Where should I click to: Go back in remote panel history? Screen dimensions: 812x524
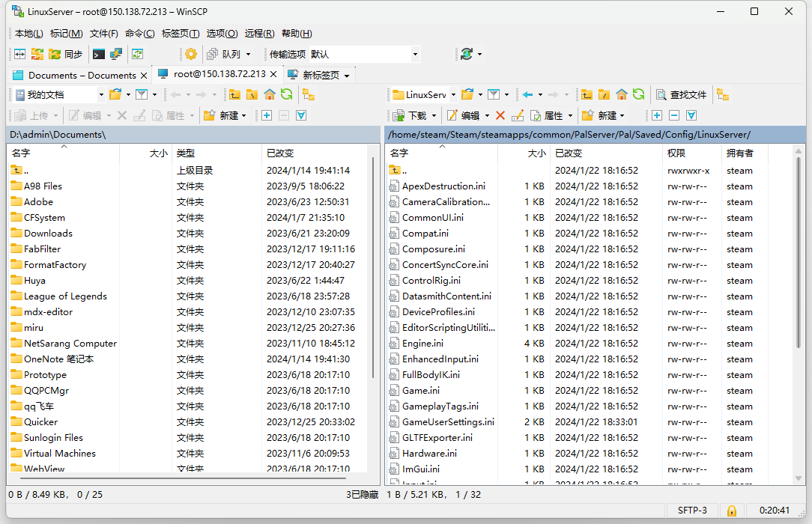click(x=527, y=94)
